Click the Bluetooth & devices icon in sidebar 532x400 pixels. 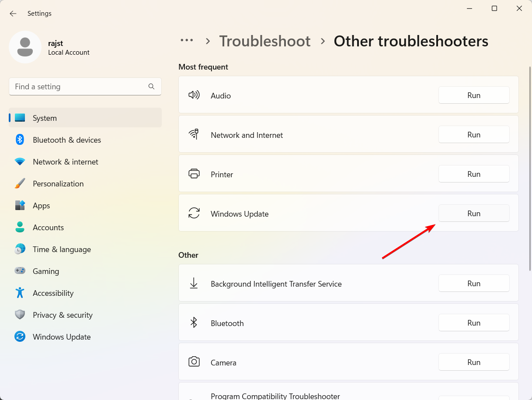20,140
